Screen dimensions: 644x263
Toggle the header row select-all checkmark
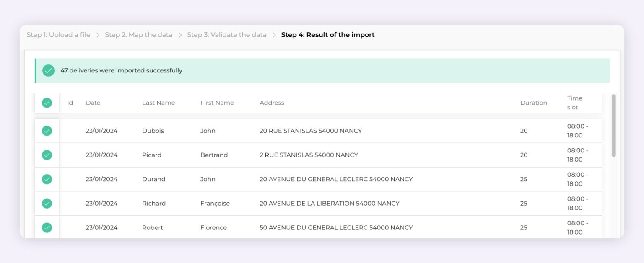47,103
